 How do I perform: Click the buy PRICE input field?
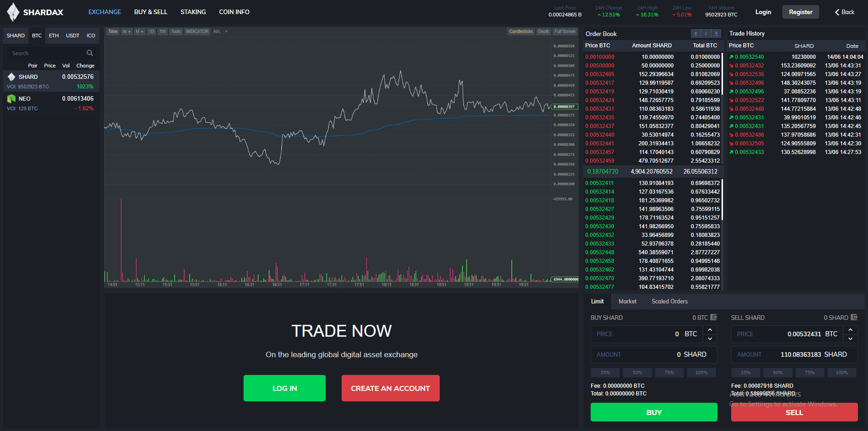point(647,334)
